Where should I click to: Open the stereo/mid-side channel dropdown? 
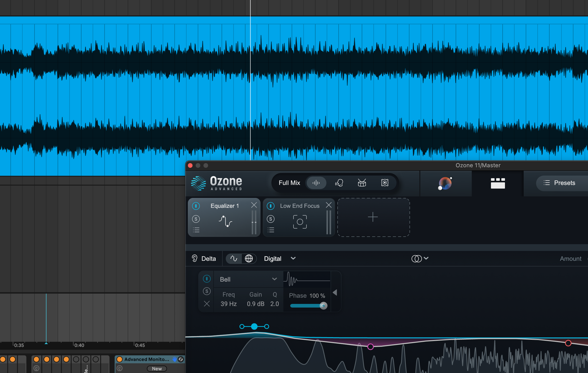click(420, 258)
